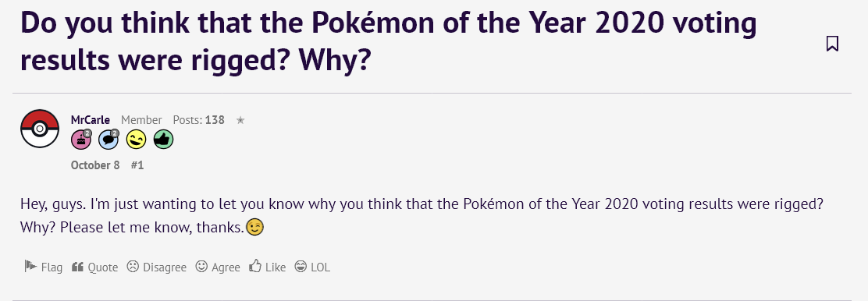
Task: React with Agree
Action: 218,267
